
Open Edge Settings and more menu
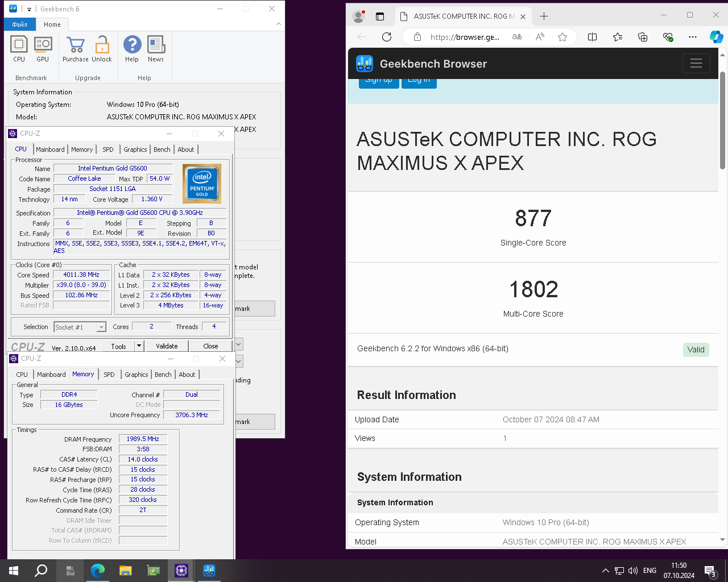[x=693, y=37]
